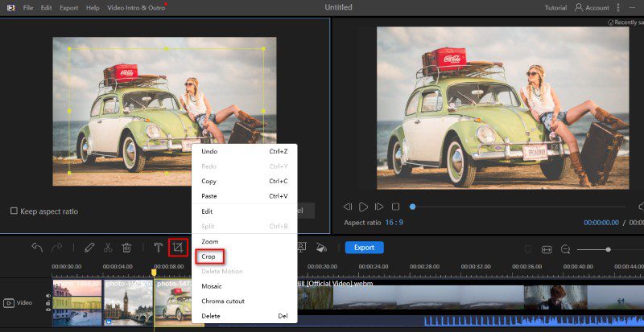Select Chroma cutout in context menu
Image resolution: width=644 pixels, height=332 pixels.
click(223, 301)
